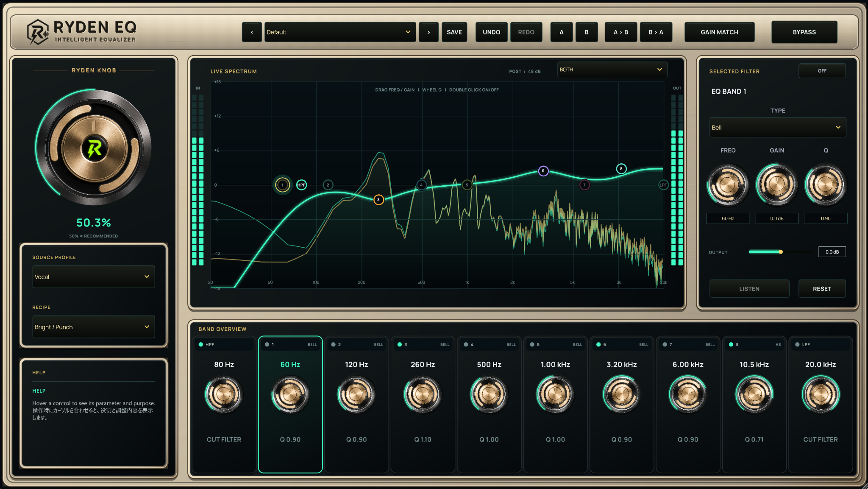Viewport: 868px width, 489px height.
Task: Click the output 0.0 dB value field
Action: tap(832, 252)
